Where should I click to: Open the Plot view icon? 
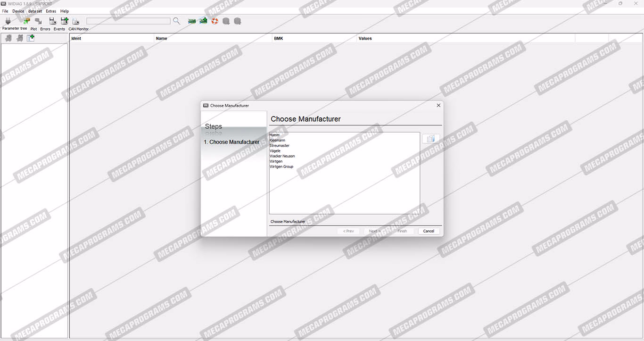point(38,21)
